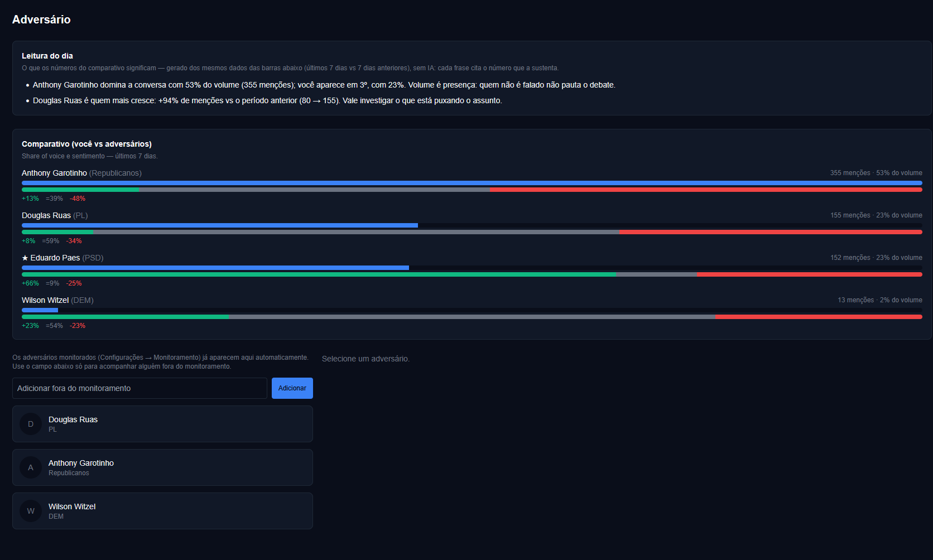Screen dimensions: 933x560
Task: Click the W avatar of Wilson Witzel
Action: pos(31,511)
